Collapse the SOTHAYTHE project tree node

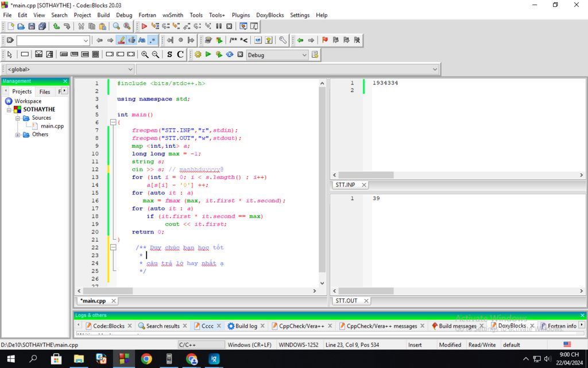tap(9, 110)
